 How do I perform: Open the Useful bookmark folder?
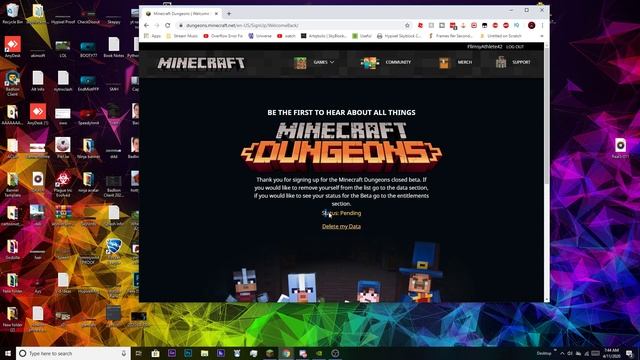pos(362,36)
